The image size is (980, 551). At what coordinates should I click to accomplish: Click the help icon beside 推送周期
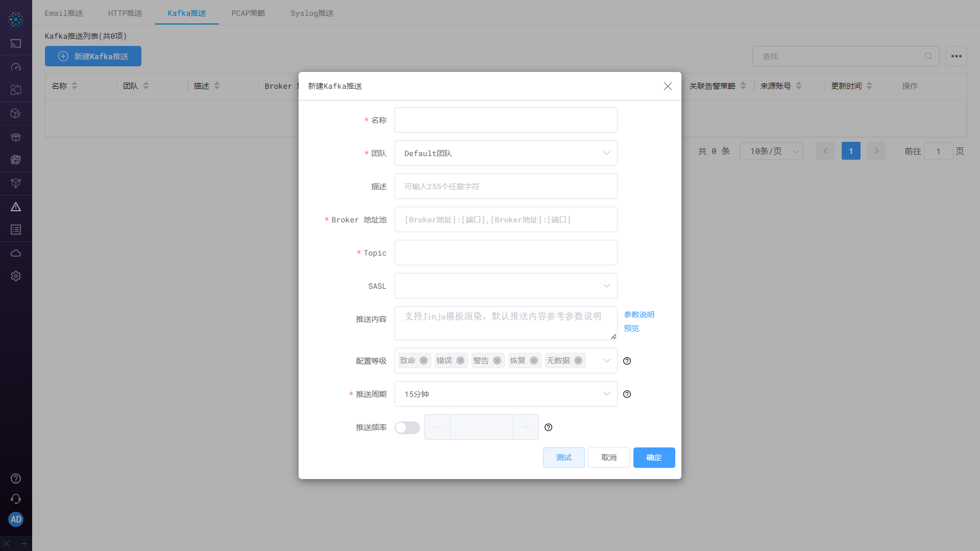[x=627, y=394]
